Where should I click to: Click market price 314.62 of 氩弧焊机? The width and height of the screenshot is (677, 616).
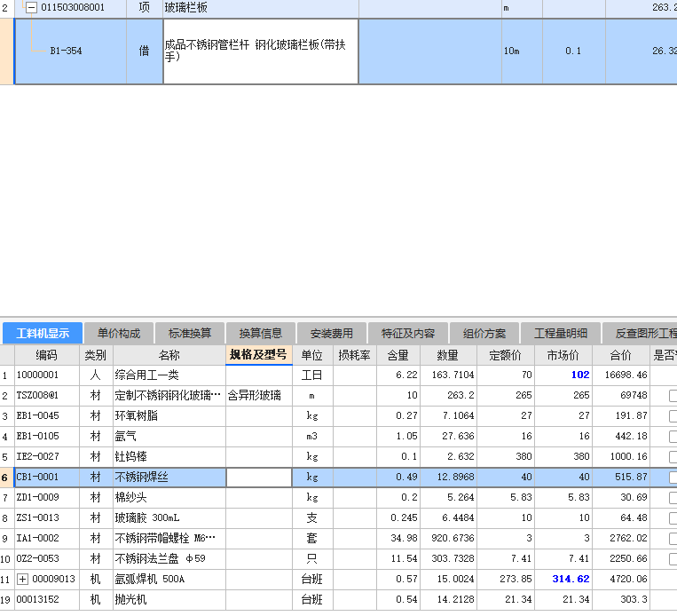coord(563,579)
